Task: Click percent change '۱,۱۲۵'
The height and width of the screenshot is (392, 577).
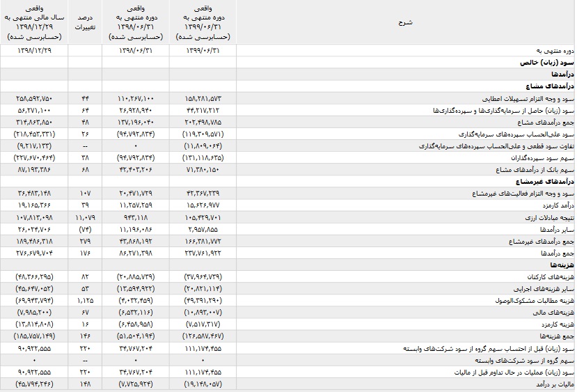Action: coord(85,300)
